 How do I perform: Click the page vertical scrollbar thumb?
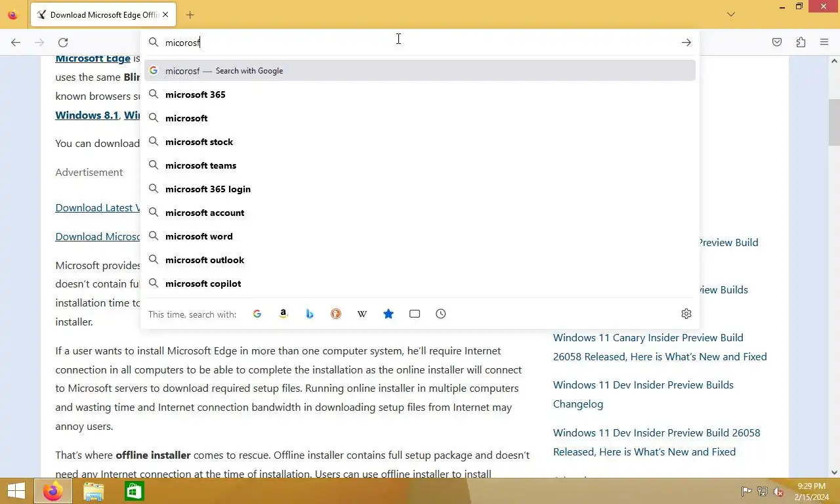tap(834, 122)
